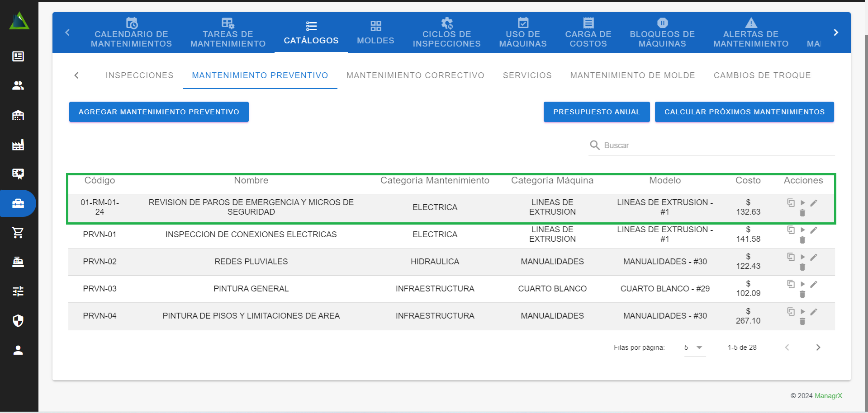
Task: Open the sliders settings sidebar icon
Action: coord(18,291)
